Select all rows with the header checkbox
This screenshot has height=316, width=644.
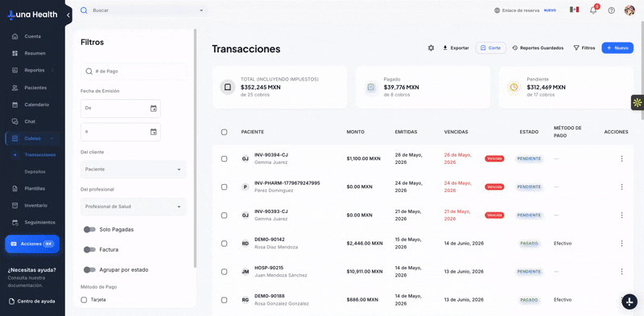coord(224,132)
